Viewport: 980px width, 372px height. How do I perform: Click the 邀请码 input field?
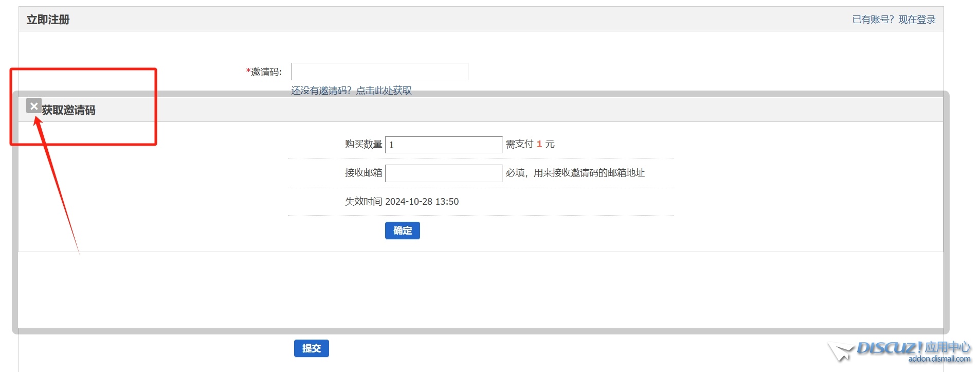(x=379, y=72)
